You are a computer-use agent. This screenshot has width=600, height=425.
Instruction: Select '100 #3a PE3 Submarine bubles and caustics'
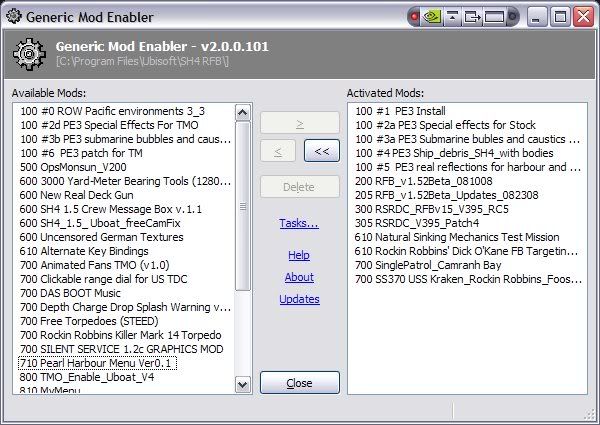pos(468,139)
